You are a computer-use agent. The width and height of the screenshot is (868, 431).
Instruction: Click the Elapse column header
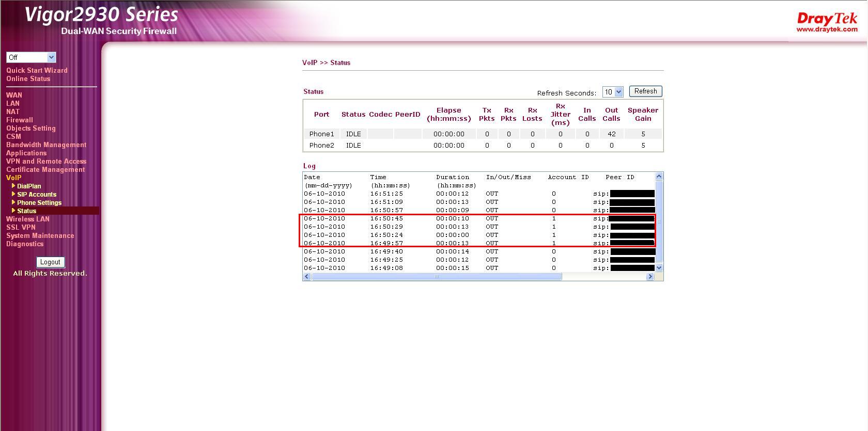pyautogui.click(x=448, y=114)
